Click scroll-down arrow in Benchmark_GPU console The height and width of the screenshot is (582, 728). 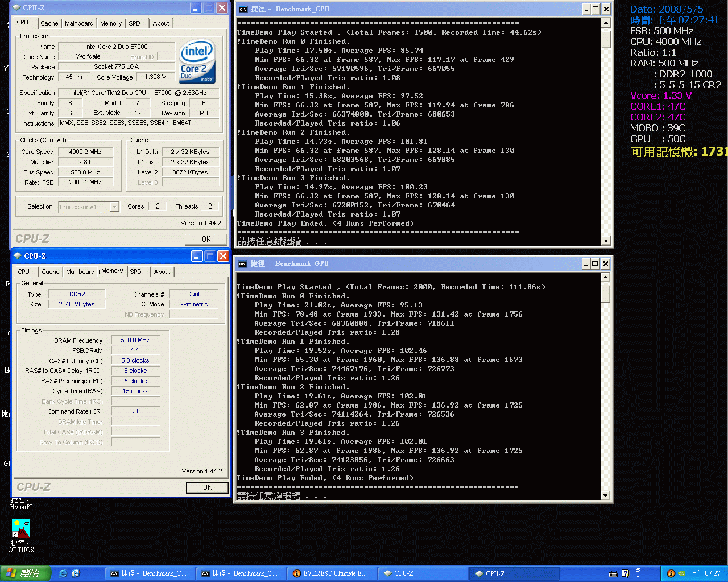[x=606, y=495]
